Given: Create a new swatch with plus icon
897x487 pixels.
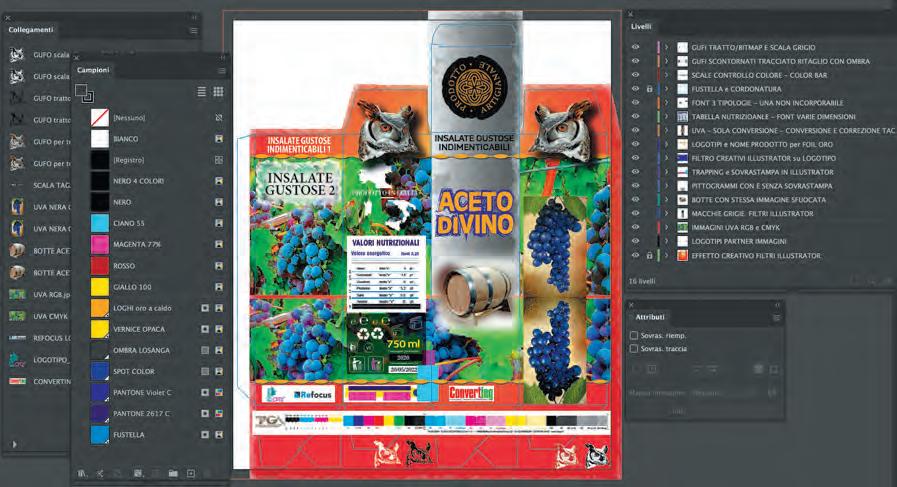Looking at the screenshot, I should [x=191, y=474].
